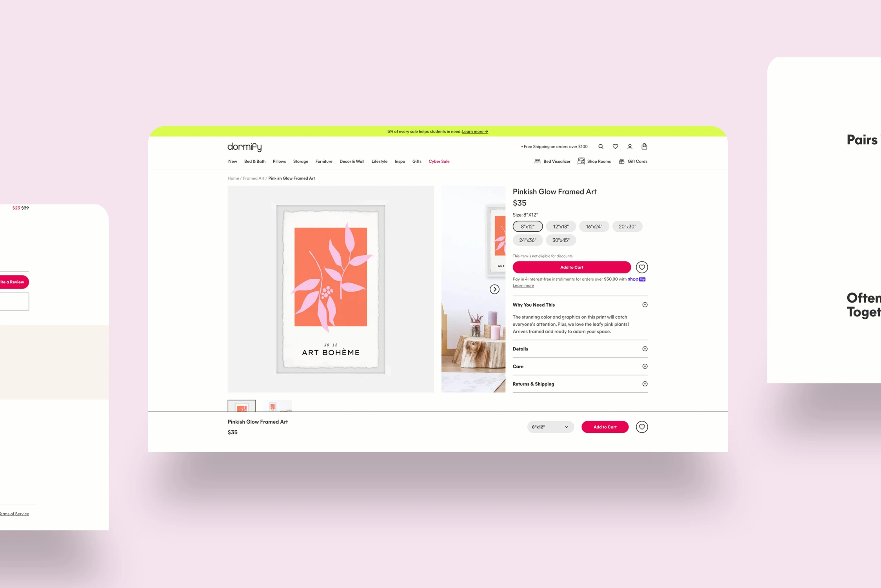Click 'This item is not eligible for discounts'

click(542, 256)
